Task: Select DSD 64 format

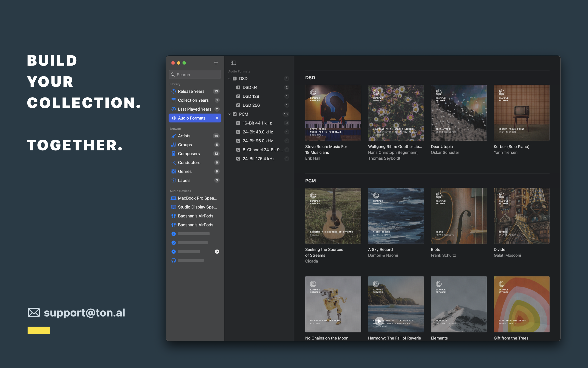Action: (259, 87)
